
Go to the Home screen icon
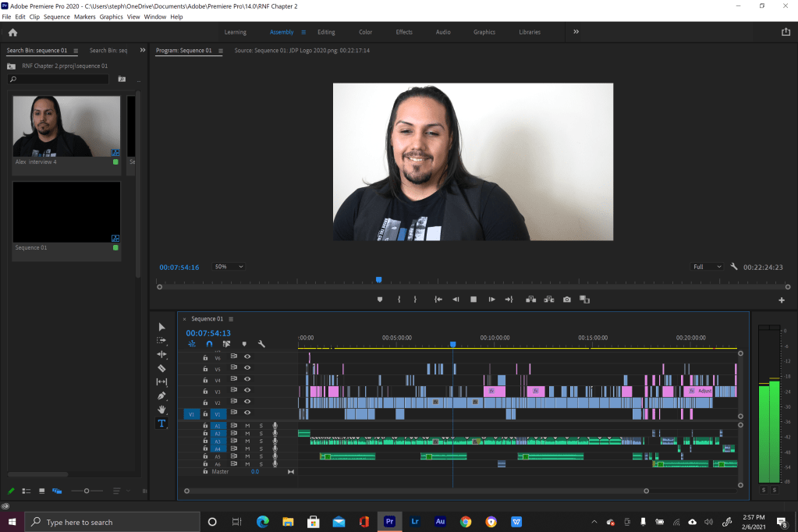[12, 32]
